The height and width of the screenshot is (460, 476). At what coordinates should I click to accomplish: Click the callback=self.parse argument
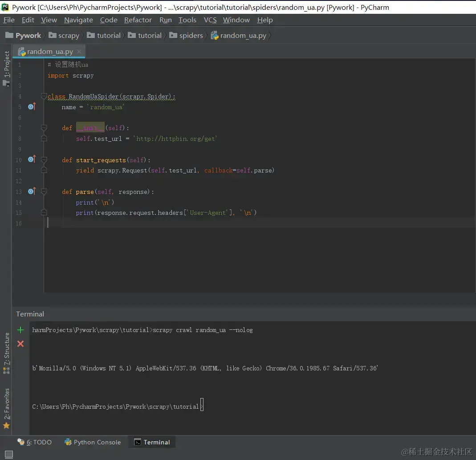tap(239, 170)
